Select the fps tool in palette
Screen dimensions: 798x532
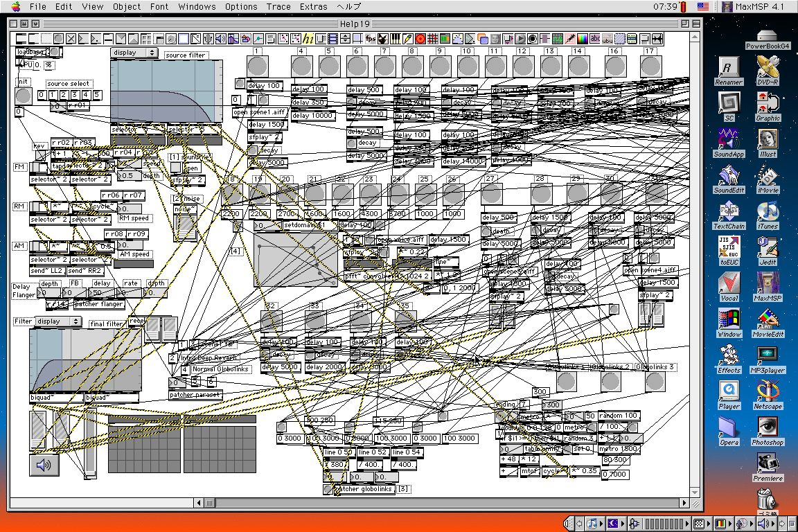[x=370, y=39]
